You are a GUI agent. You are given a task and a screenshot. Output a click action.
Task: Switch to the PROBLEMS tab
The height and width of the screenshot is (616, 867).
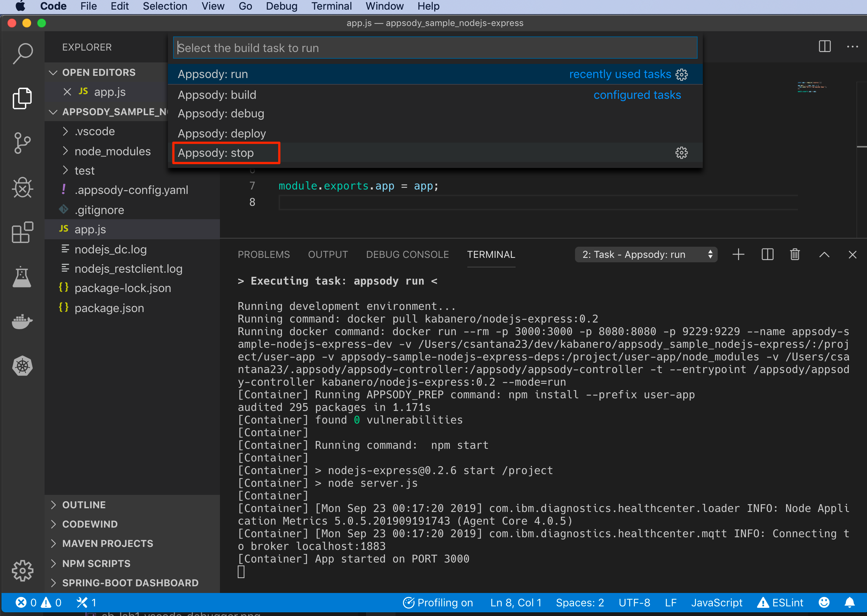click(264, 254)
